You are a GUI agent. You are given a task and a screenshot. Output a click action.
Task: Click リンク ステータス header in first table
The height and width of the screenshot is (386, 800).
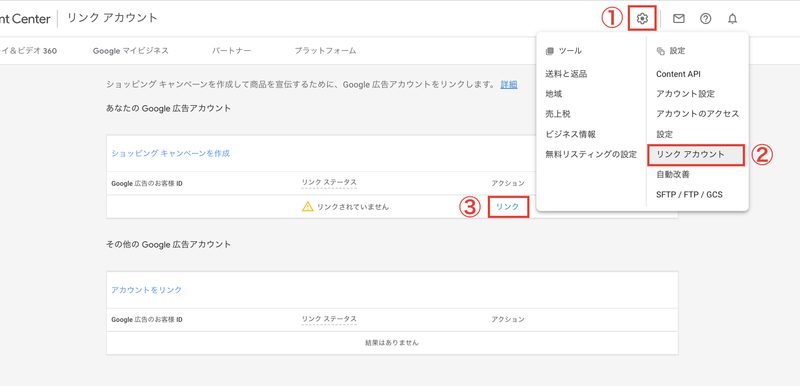[x=329, y=183]
